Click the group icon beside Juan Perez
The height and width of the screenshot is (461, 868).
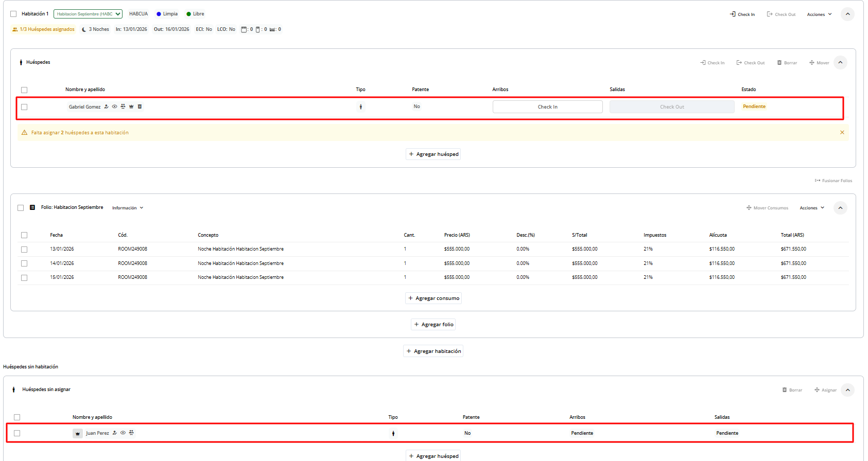click(131, 433)
